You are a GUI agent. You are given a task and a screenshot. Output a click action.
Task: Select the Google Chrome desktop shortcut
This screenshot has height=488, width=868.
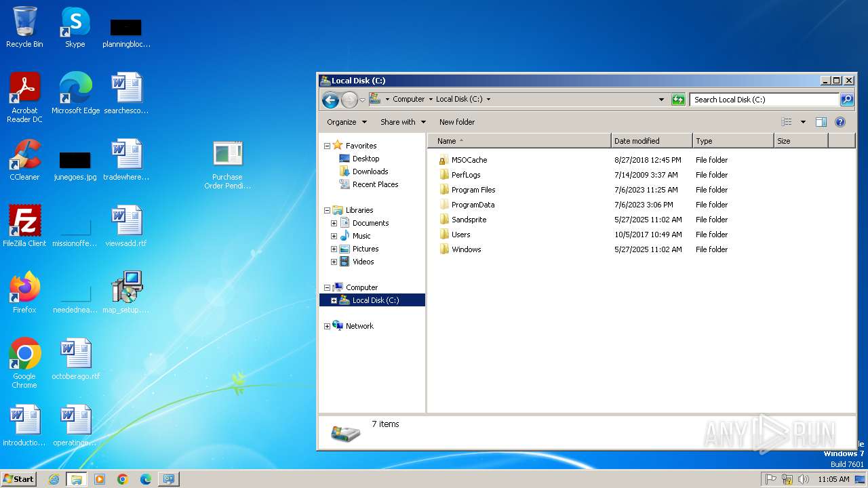point(24,363)
